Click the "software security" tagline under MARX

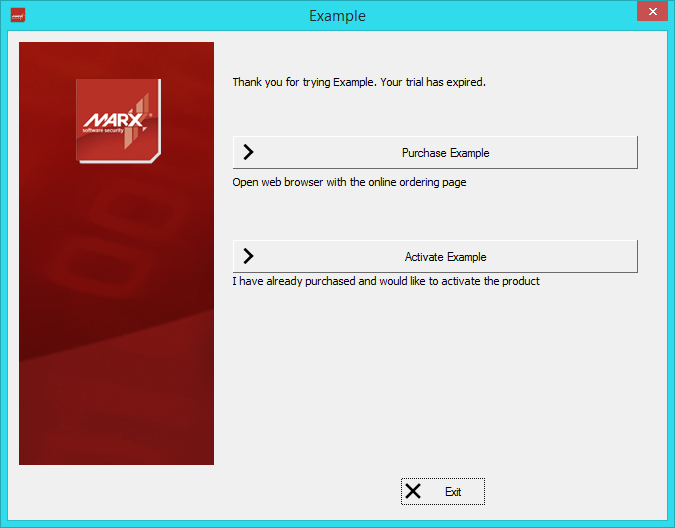pyautogui.click(x=105, y=130)
